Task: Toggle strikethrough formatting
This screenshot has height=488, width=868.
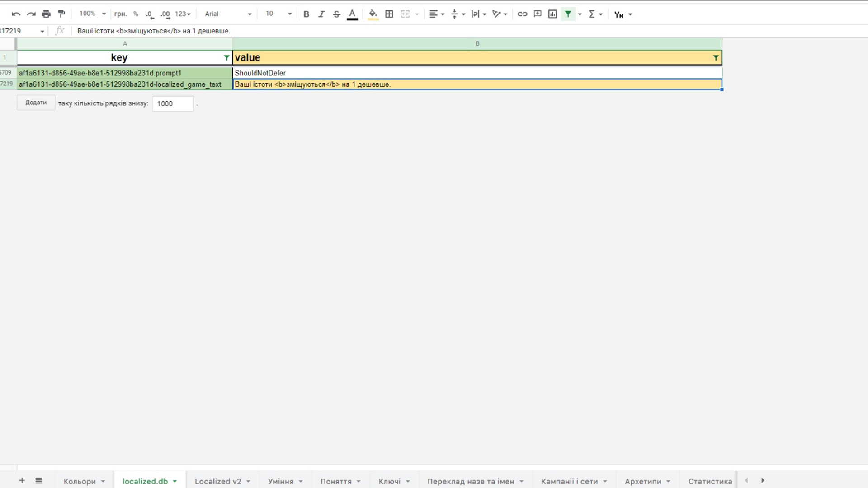Action: click(x=336, y=14)
